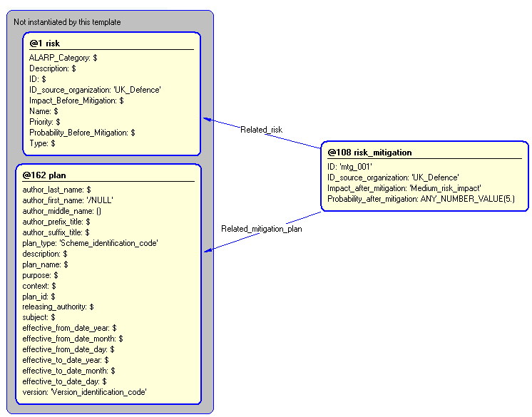Select 'ID: 'mtg_001'' in risk_mitigation
This screenshot has height=417, width=532.
pos(349,167)
